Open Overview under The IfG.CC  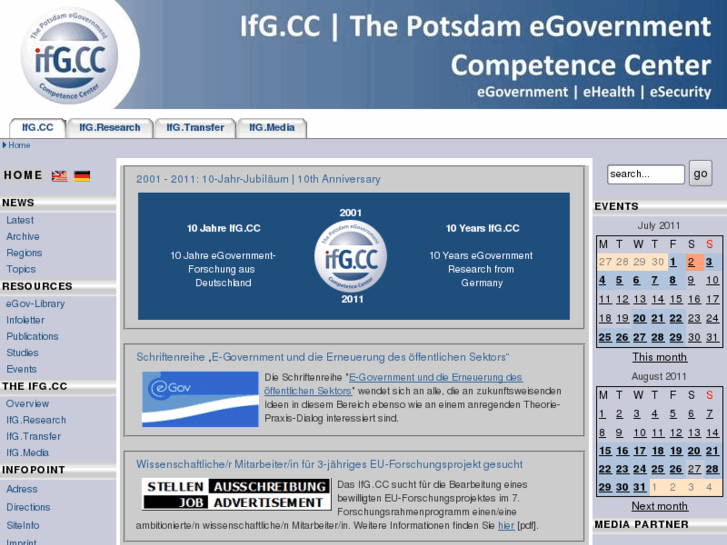click(x=27, y=404)
